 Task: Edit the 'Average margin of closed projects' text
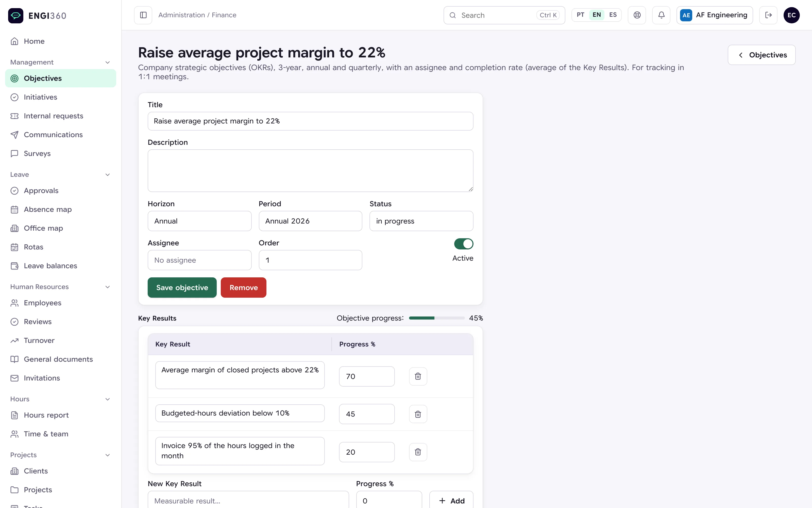tap(240, 375)
